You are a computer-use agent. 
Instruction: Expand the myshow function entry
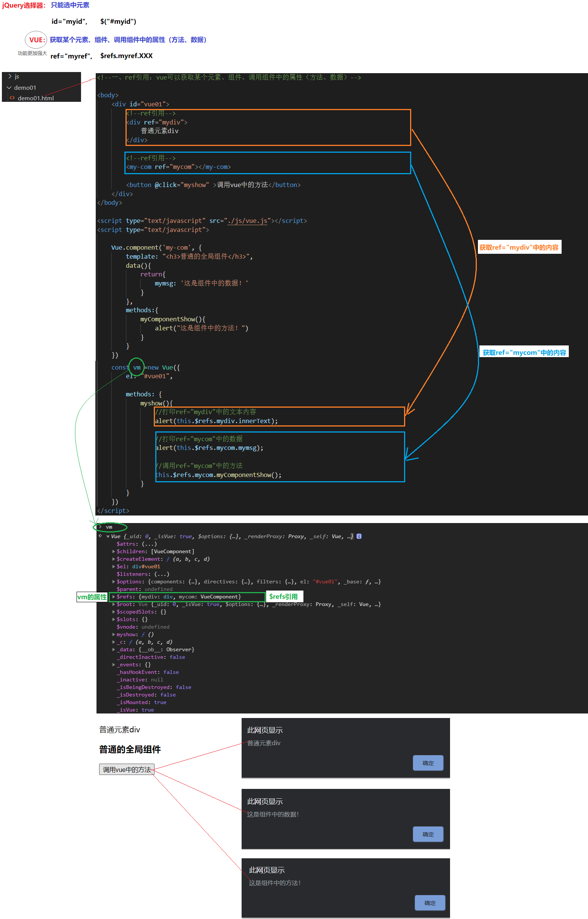tap(114, 634)
